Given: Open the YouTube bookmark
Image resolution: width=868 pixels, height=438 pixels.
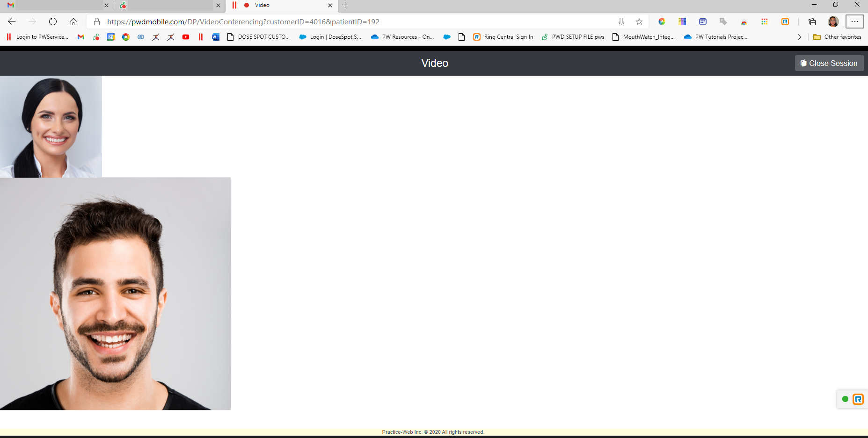Looking at the screenshot, I should pos(186,37).
